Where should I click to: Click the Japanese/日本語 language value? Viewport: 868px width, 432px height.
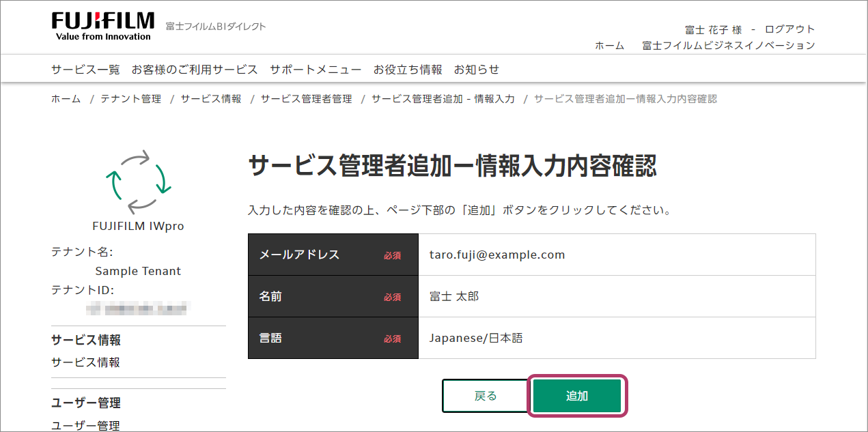(476, 338)
